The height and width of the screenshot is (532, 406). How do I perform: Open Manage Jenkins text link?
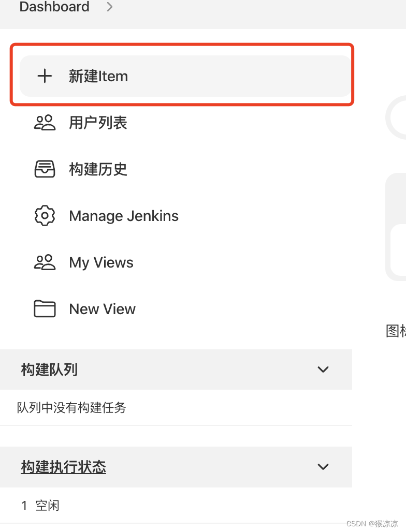[124, 216]
